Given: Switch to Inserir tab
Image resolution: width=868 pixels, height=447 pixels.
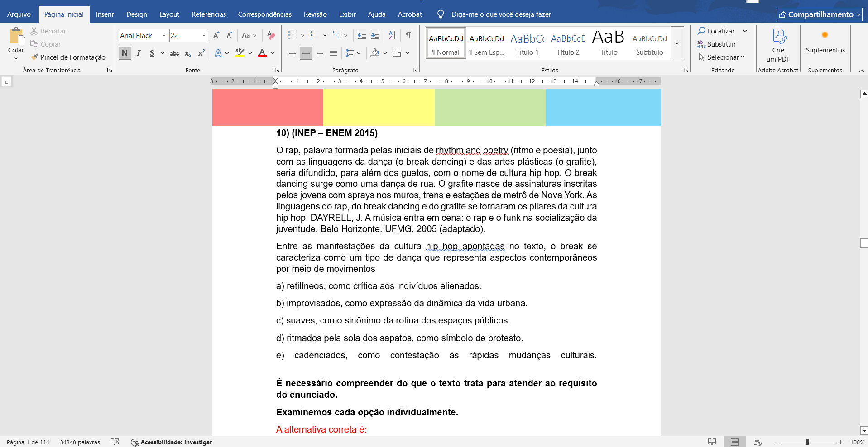Looking at the screenshot, I should 105,14.
